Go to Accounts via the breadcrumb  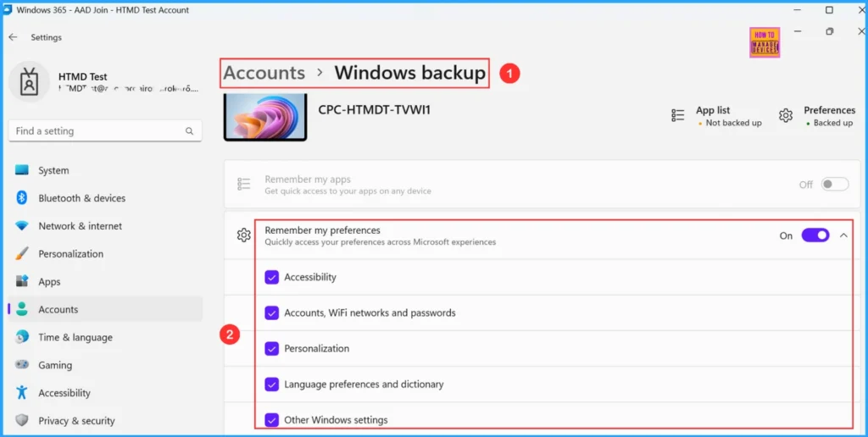[264, 73]
